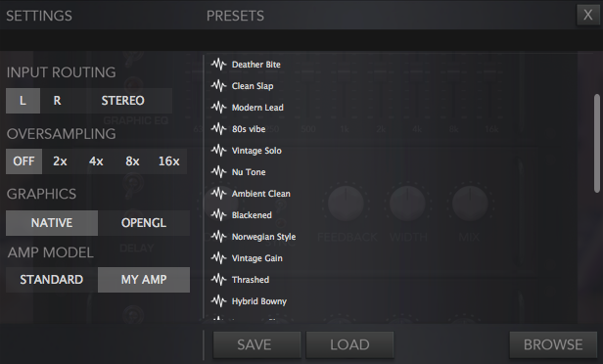This screenshot has width=603, height=364.
Task: Select 4x oversampling
Action: [x=96, y=161]
